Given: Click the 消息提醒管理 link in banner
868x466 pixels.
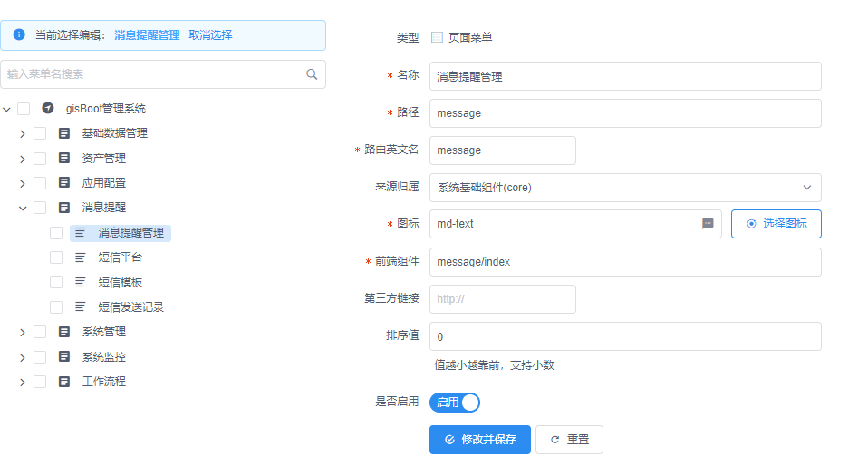Looking at the screenshot, I should click(x=147, y=35).
